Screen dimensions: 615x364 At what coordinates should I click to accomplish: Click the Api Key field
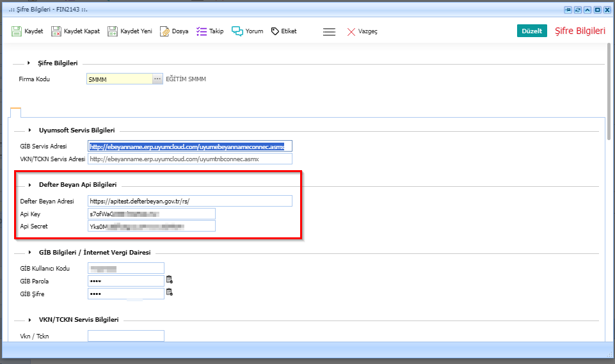(x=152, y=214)
